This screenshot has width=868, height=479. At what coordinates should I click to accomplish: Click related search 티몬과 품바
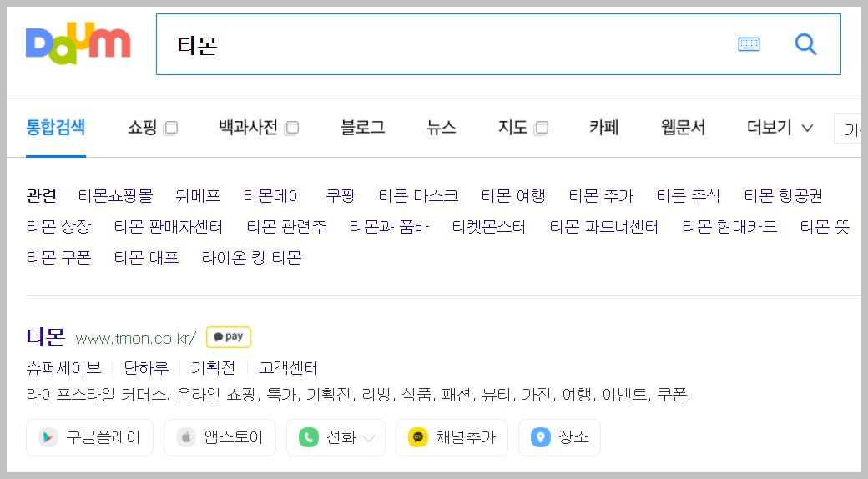(389, 226)
